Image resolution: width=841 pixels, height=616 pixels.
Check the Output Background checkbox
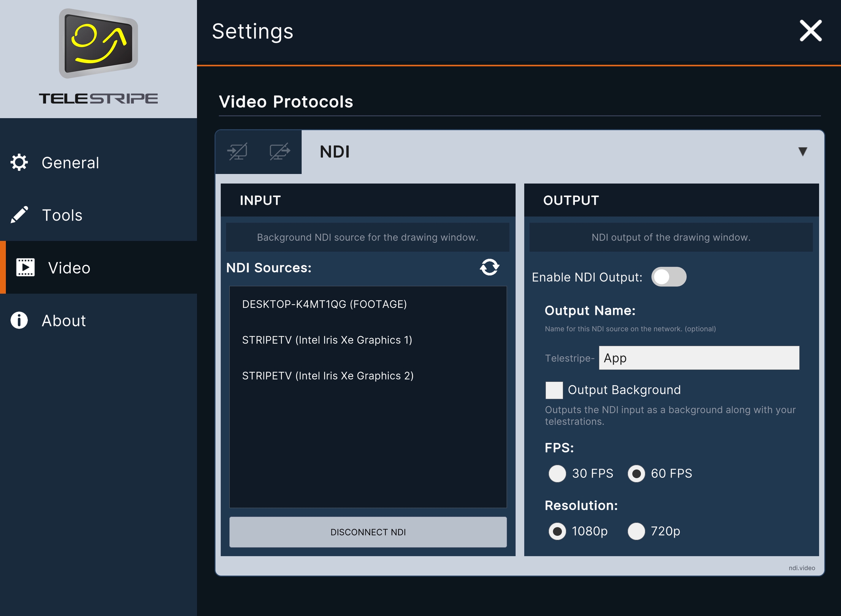click(554, 390)
